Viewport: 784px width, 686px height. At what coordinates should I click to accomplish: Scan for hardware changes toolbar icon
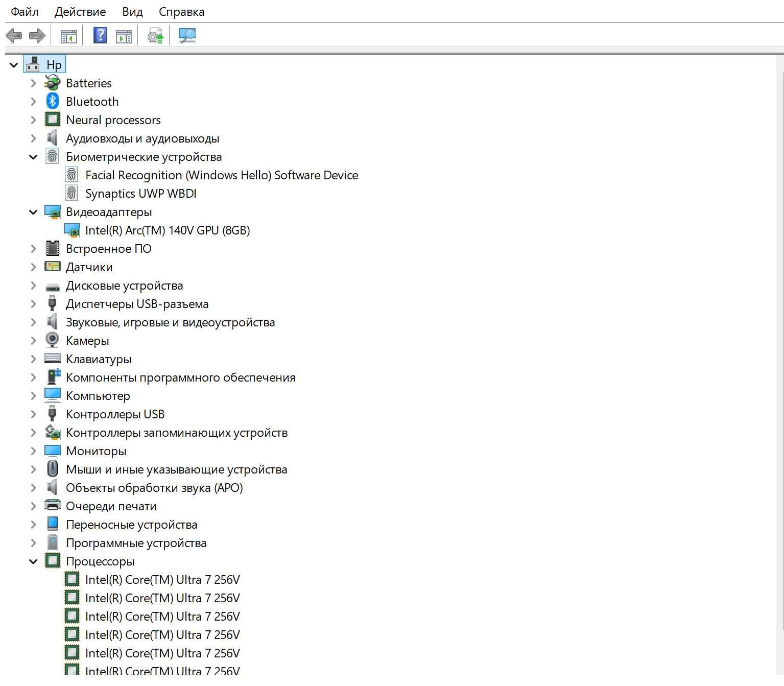(187, 35)
